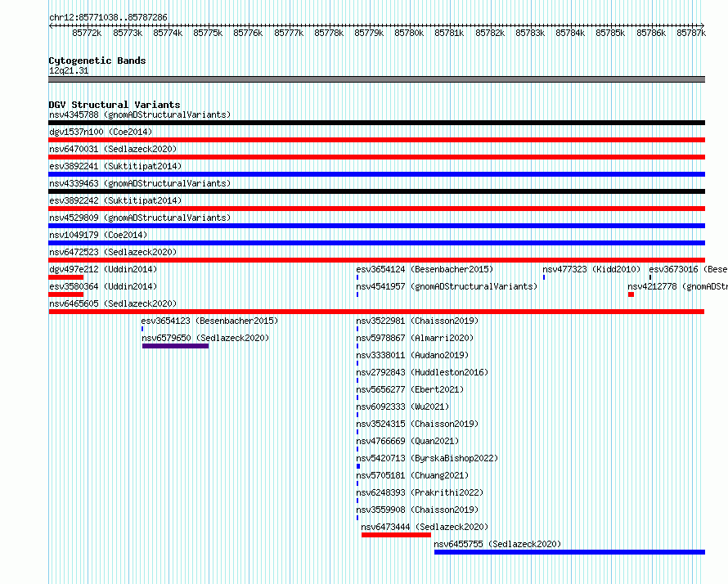Click the blue bar of nsv1049179
This screenshot has width=728, height=584.
(x=376, y=243)
